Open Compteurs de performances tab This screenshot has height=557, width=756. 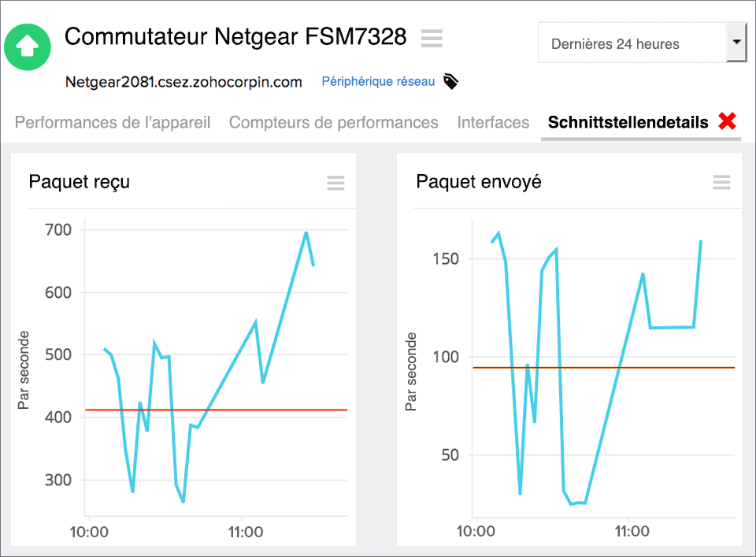click(333, 123)
